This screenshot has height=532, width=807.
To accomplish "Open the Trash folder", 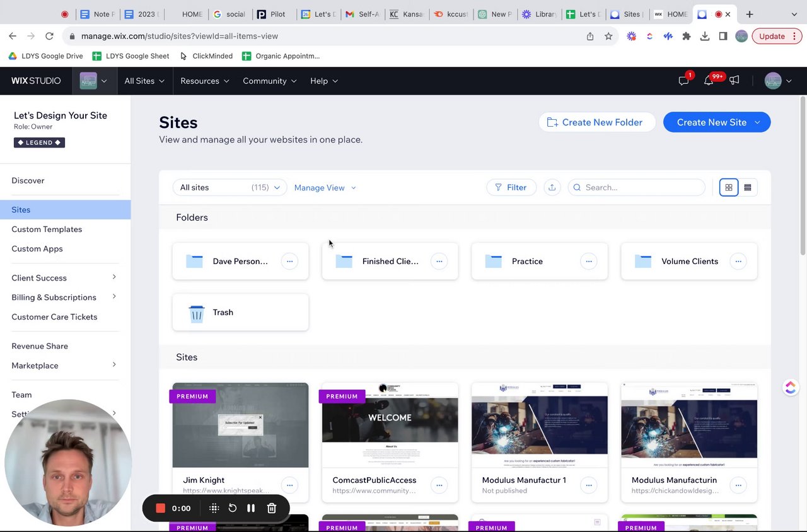I will pyautogui.click(x=240, y=312).
